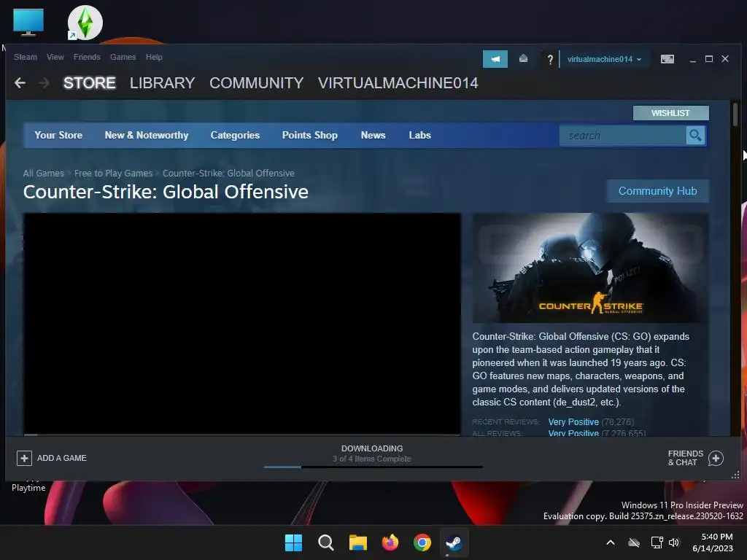Open the Friends menu

click(x=87, y=57)
